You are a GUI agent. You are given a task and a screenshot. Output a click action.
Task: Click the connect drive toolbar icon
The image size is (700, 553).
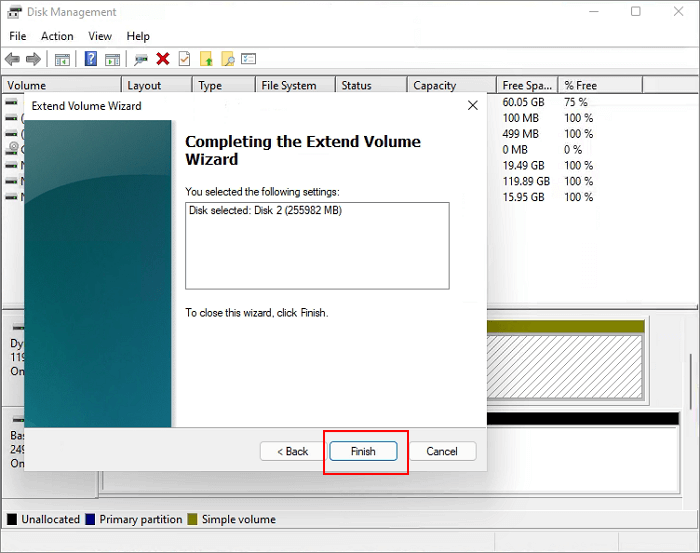141,60
